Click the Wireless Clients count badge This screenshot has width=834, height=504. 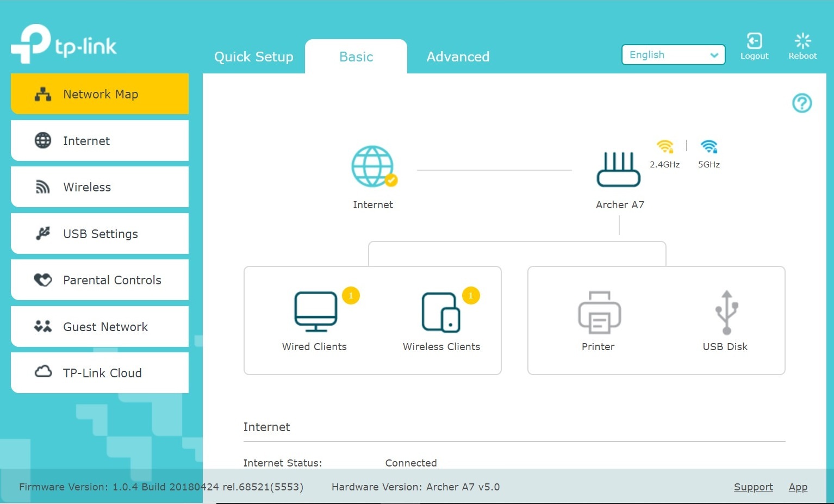[x=471, y=295]
